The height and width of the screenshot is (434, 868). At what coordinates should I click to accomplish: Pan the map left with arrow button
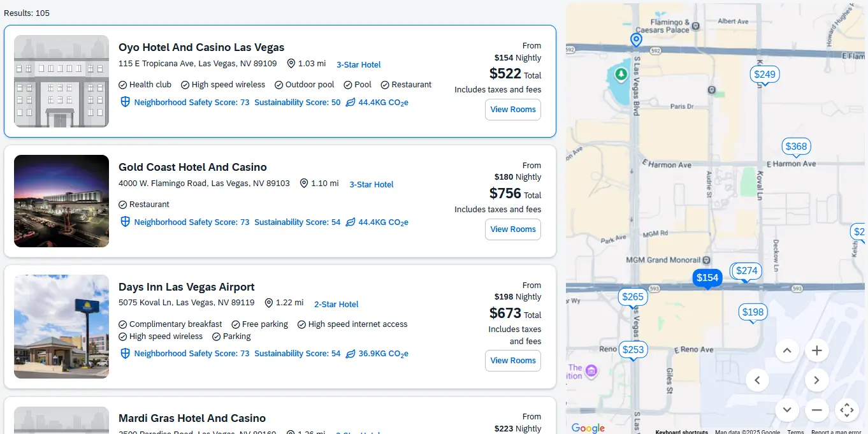click(x=757, y=380)
